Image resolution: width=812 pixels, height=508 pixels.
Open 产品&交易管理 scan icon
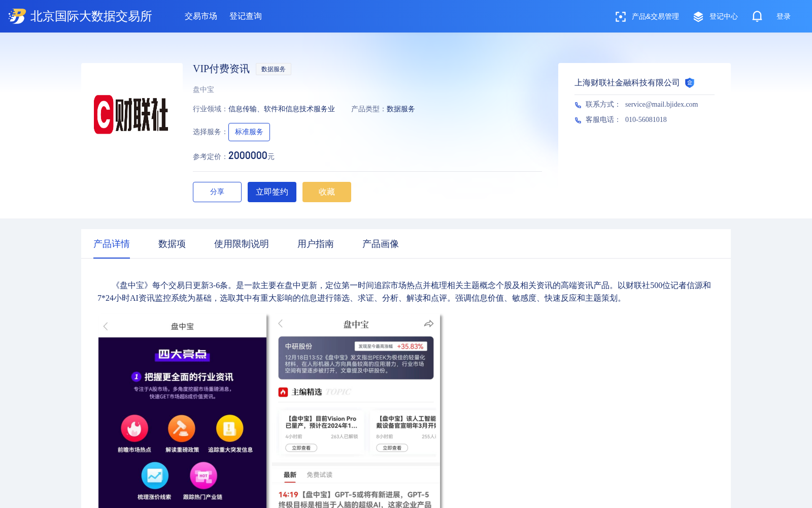(620, 17)
